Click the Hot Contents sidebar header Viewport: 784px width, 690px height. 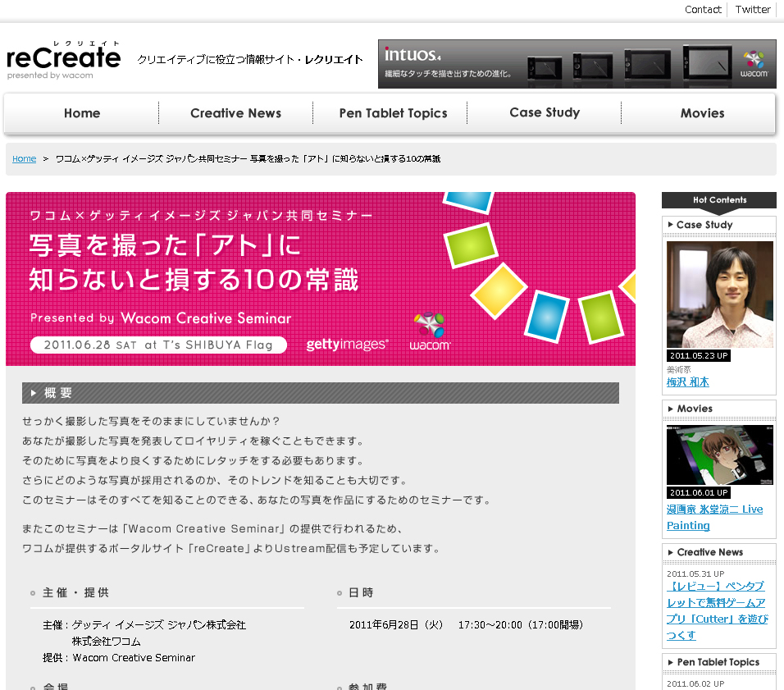(719, 199)
